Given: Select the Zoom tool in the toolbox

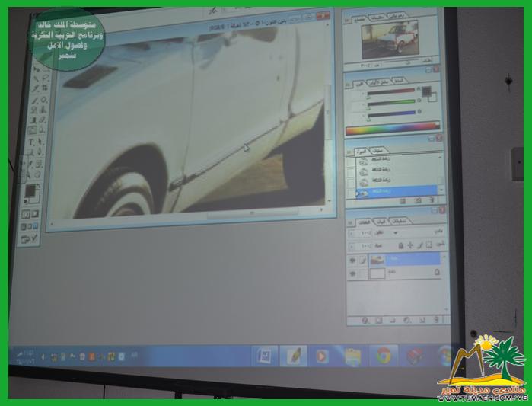Looking at the screenshot, I should click(x=36, y=175).
